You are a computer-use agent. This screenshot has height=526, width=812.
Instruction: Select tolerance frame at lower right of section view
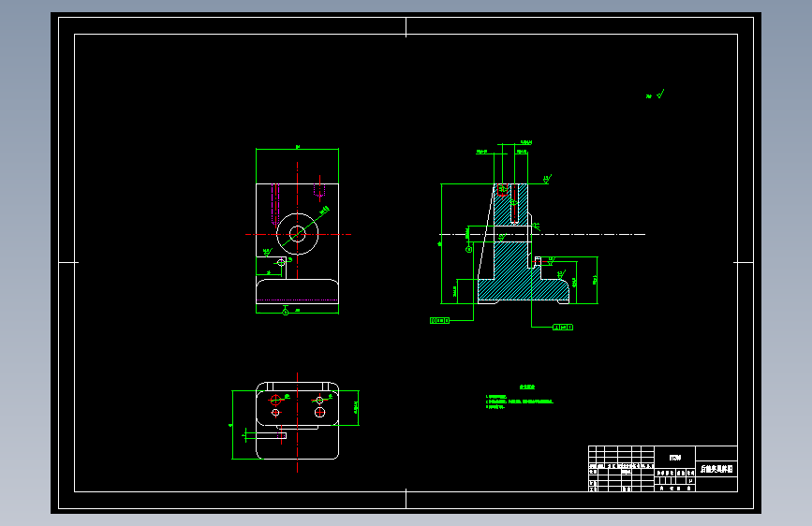click(x=563, y=328)
